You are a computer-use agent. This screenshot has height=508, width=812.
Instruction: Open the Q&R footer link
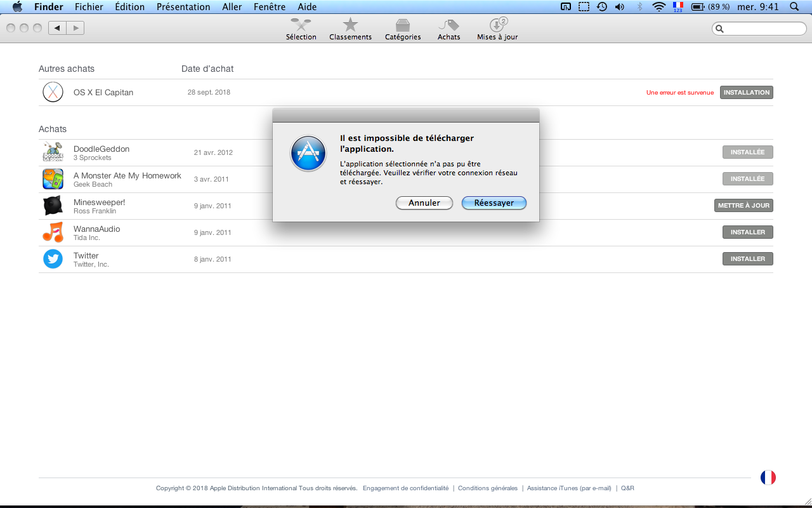(627, 488)
